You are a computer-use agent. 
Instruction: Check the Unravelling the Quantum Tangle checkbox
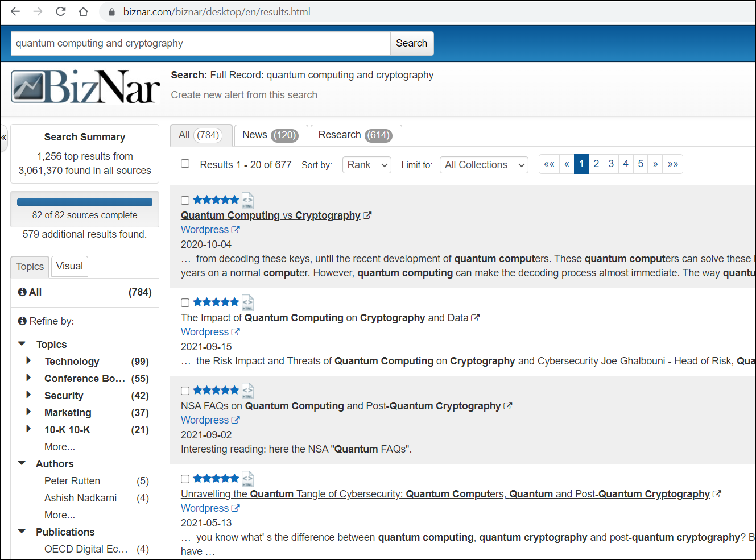(185, 479)
